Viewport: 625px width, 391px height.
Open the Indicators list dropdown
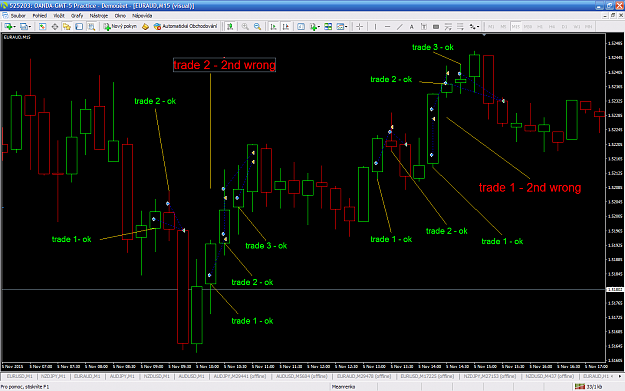(x=315, y=27)
